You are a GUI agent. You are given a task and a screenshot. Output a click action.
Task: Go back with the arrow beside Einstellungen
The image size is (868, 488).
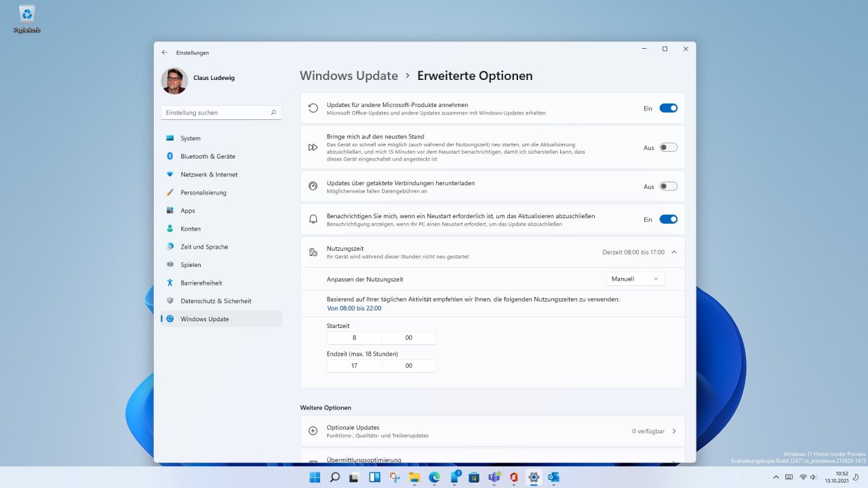point(164,52)
